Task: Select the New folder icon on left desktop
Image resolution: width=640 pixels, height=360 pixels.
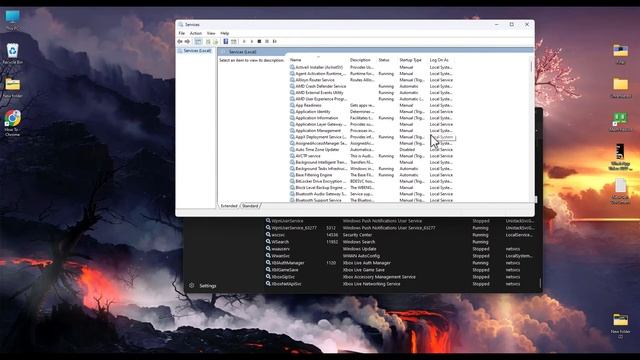Action: coord(13,88)
